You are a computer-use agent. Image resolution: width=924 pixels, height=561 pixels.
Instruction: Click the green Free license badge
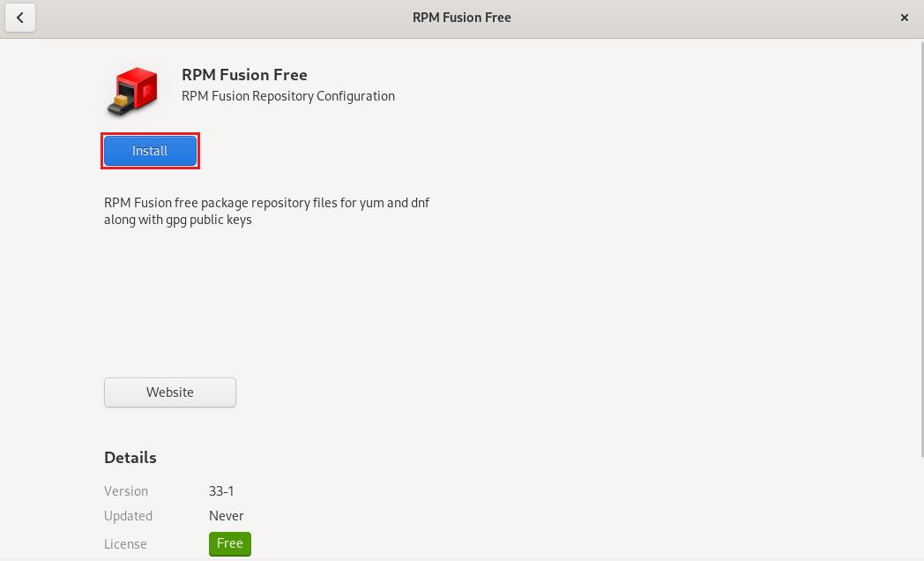[229, 543]
